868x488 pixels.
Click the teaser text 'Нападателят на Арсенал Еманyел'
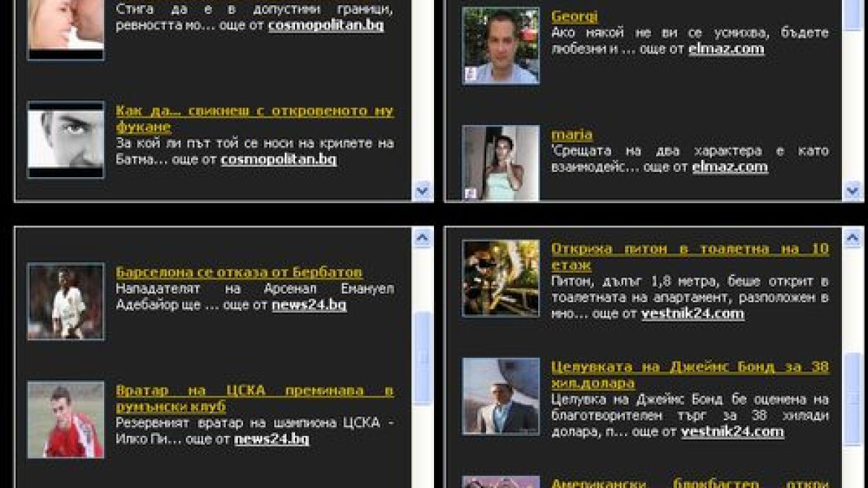pos(255,288)
